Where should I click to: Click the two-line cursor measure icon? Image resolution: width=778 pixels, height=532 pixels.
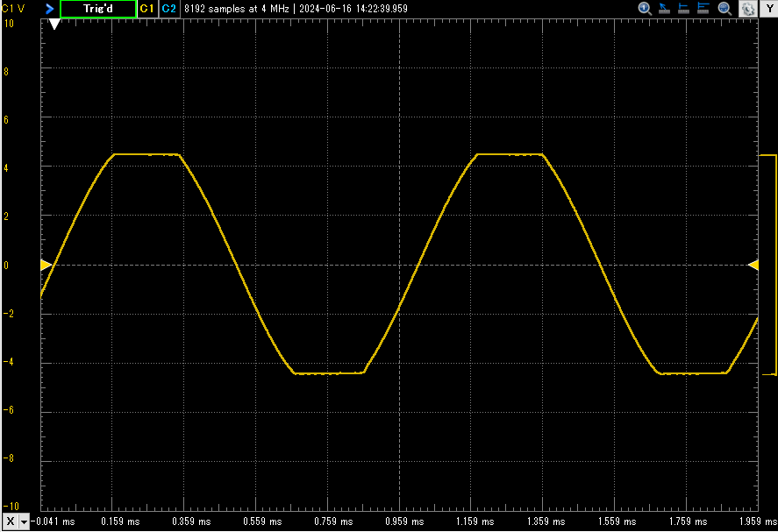(x=703, y=9)
